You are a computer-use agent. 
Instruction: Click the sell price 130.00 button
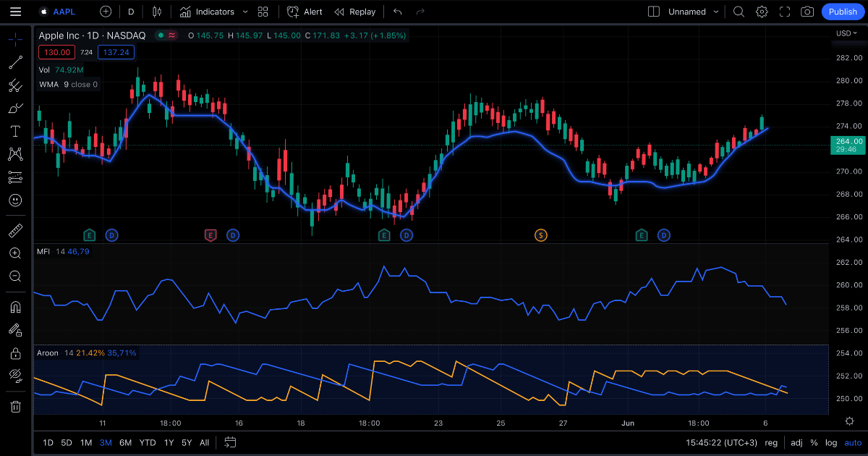57,52
